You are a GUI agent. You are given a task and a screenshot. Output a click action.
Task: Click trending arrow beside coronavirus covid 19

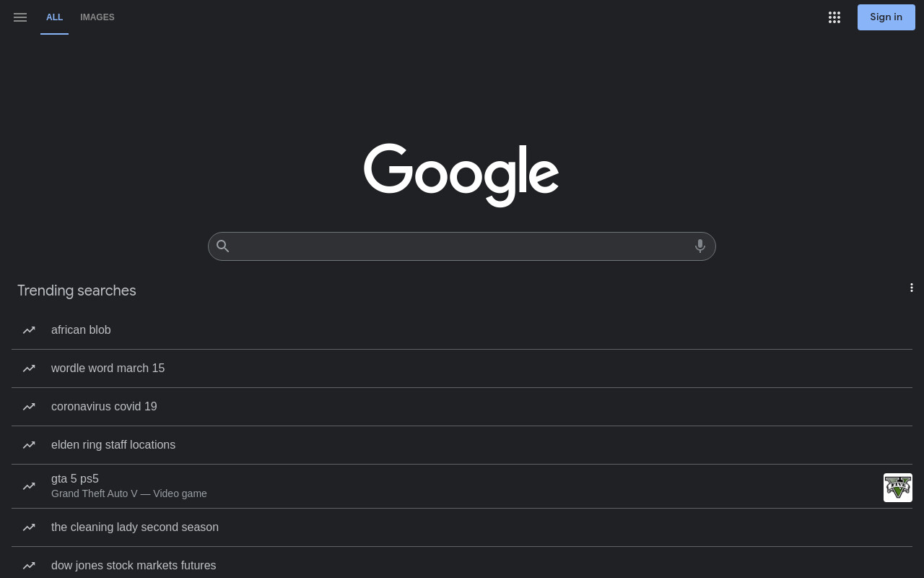tap(29, 407)
